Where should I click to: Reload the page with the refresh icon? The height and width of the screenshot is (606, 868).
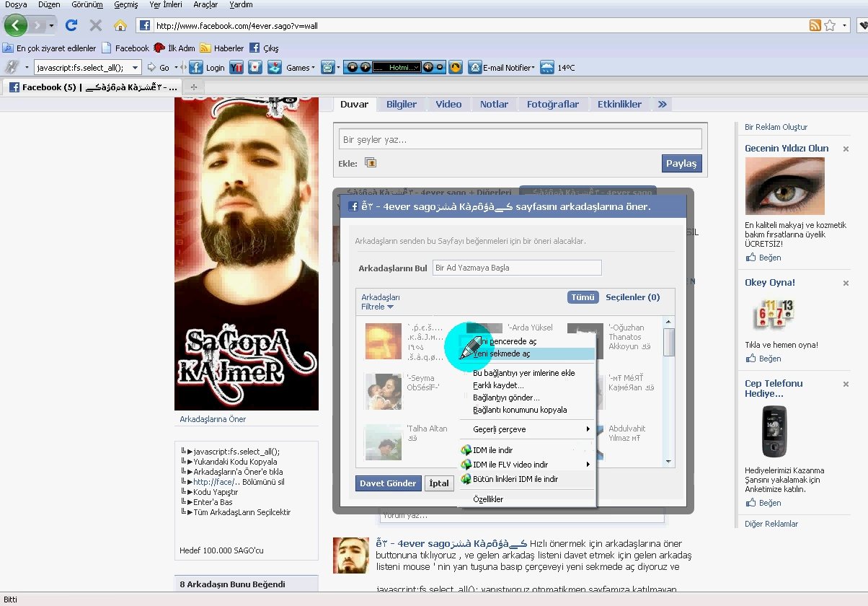[71, 25]
